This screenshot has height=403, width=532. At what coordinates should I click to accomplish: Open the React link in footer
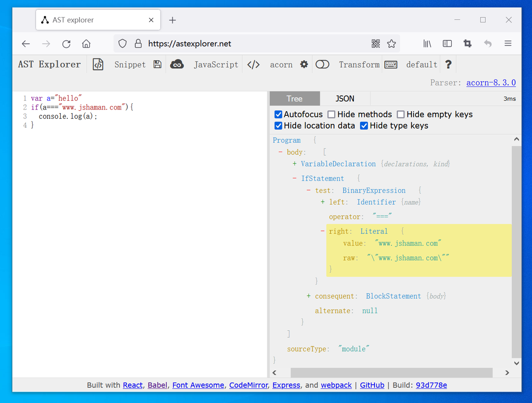(133, 385)
